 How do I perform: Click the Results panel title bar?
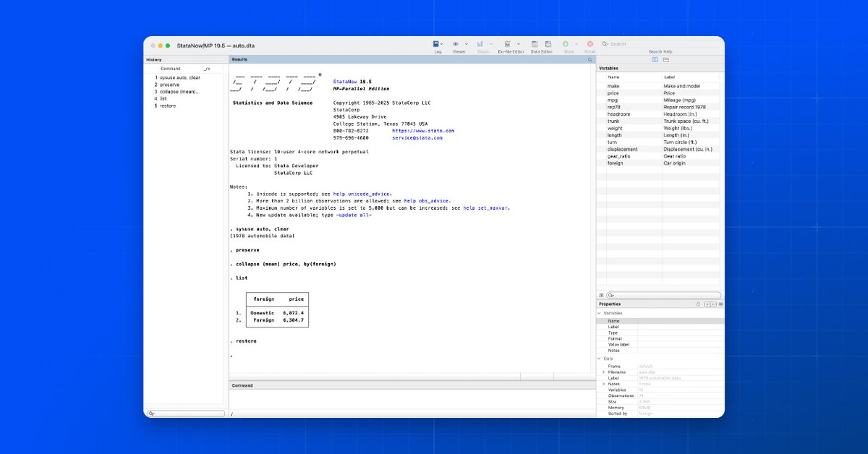pos(412,59)
